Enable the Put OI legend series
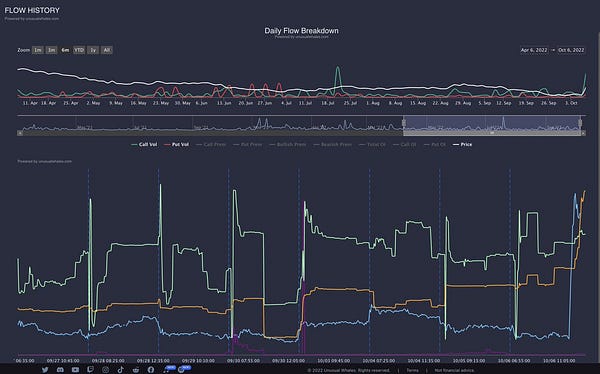The width and height of the screenshot is (600, 374). [x=435, y=144]
